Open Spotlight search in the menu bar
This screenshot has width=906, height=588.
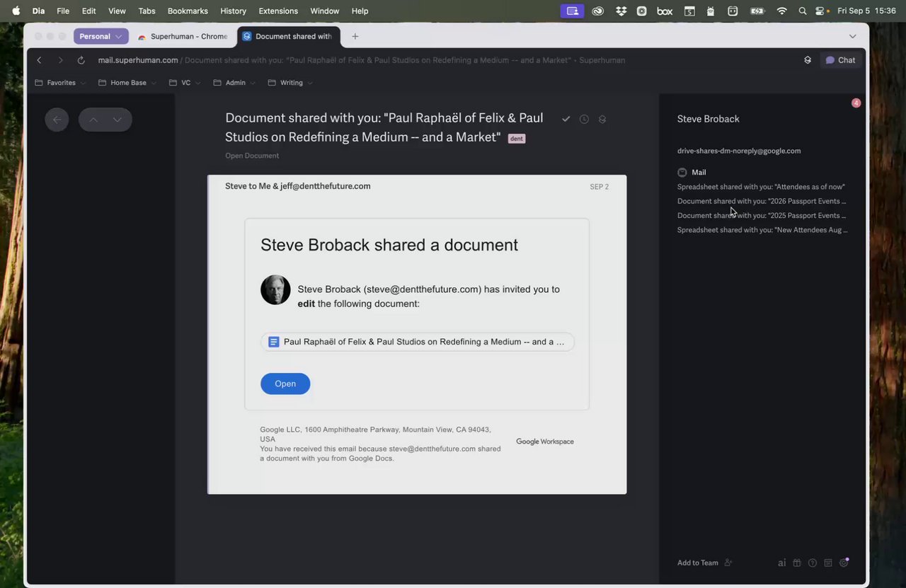pyautogui.click(x=802, y=11)
